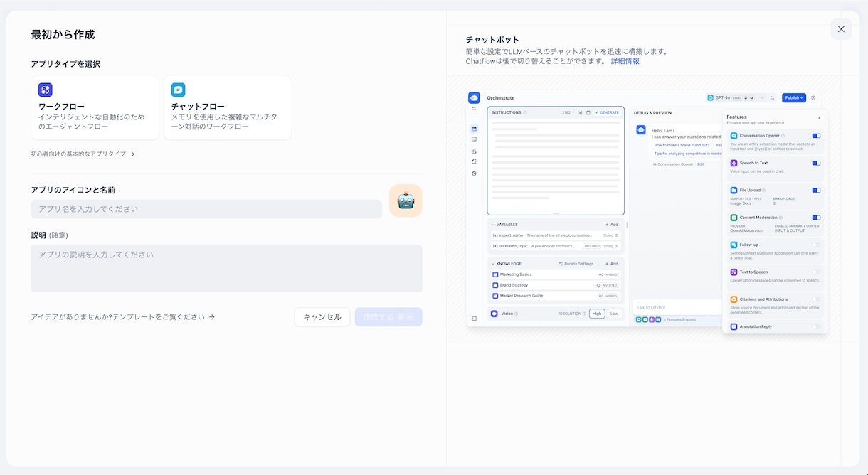
Task: Click Add in the KNOWLEDGE section
Action: click(611, 264)
